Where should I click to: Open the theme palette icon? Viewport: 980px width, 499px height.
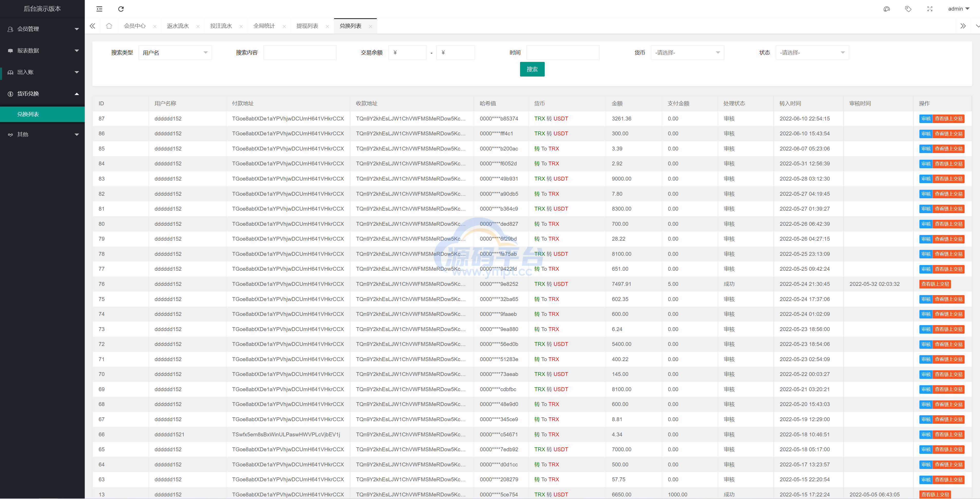click(887, 9)
